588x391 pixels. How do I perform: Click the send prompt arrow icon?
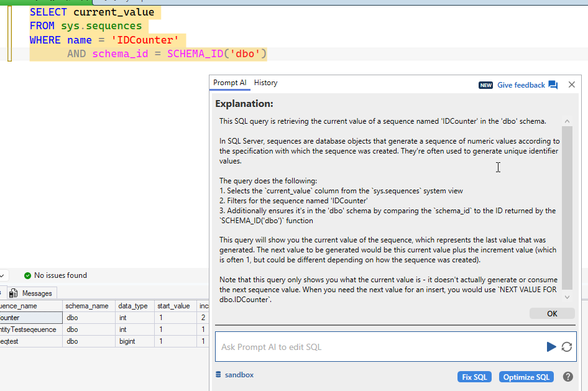(551, 347)
